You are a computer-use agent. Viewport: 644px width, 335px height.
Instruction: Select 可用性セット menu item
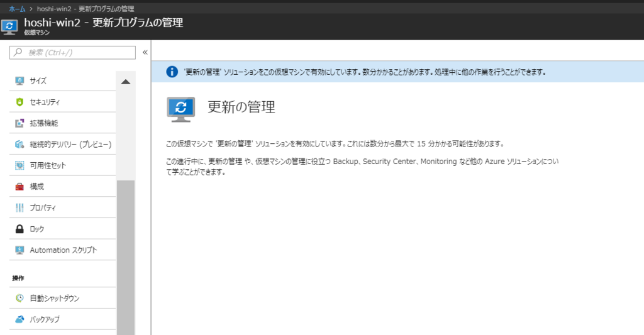(62, 165)
